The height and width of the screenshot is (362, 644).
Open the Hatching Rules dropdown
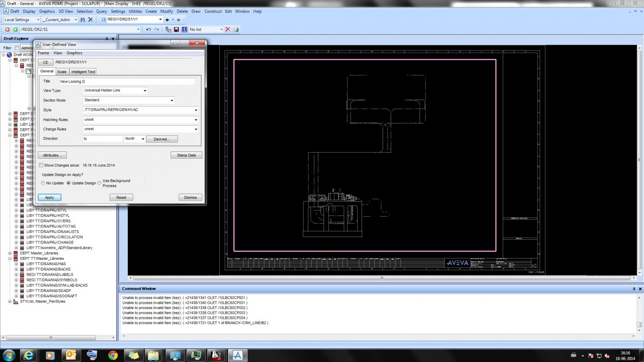(196, 120)
